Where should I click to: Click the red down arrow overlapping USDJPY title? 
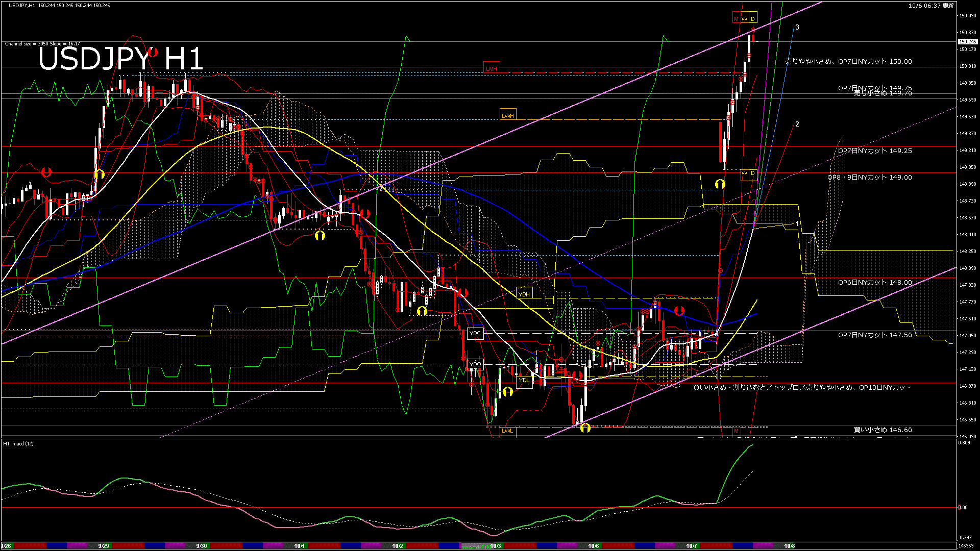point(153,52)
